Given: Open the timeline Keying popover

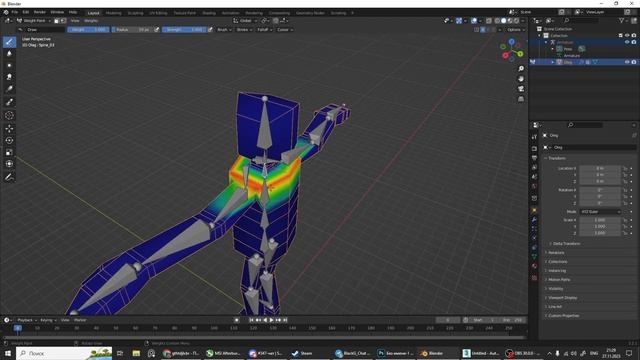Looking at the screenshot, I should (48, 320).
